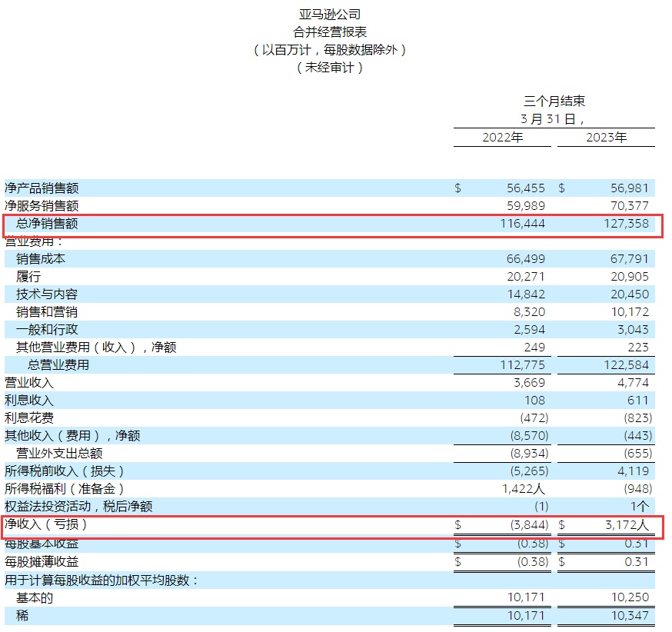Select the 营业收入 2023 value 4,774
The image size is (672, 632).
pyautogui.click(x=630, y=383)
